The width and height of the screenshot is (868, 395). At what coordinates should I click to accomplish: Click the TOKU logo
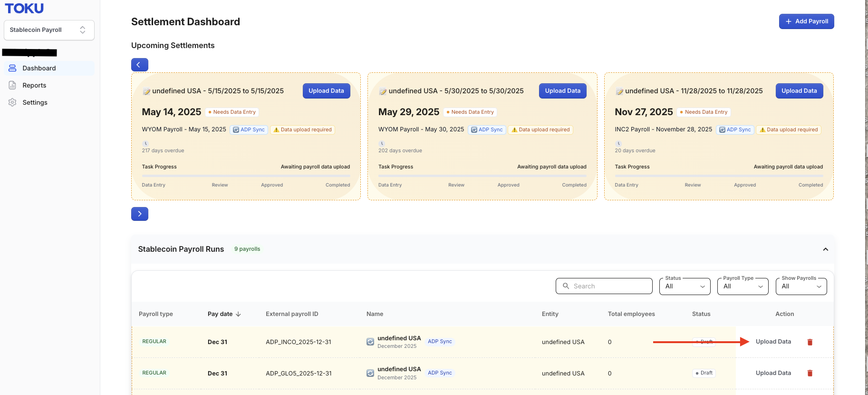point(24,9)
